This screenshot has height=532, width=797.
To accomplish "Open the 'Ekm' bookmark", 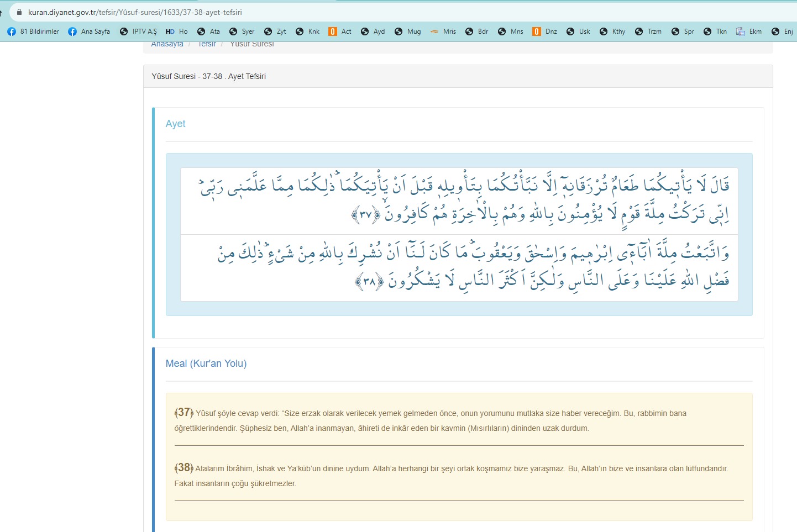I will click(749, 31).
